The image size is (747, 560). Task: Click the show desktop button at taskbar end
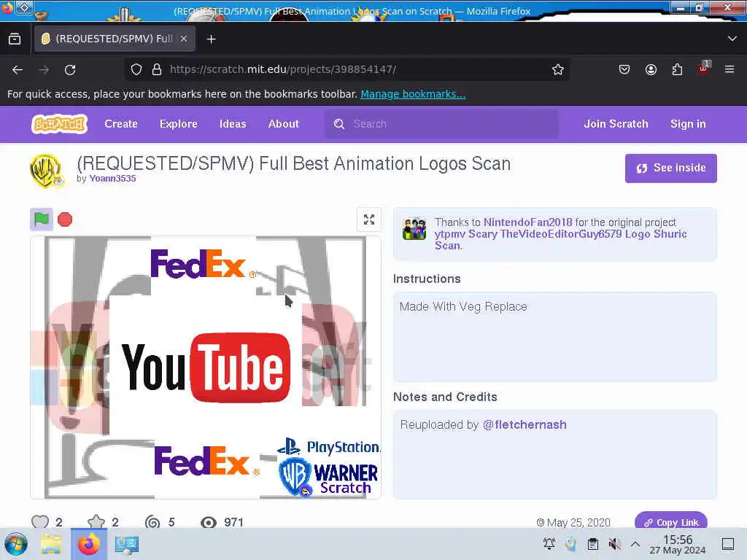728,544
